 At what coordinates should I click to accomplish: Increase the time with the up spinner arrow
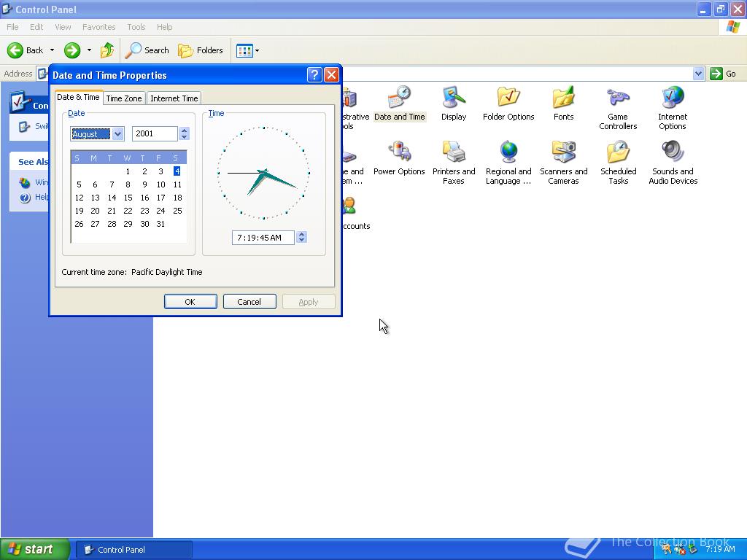[301, 234]
